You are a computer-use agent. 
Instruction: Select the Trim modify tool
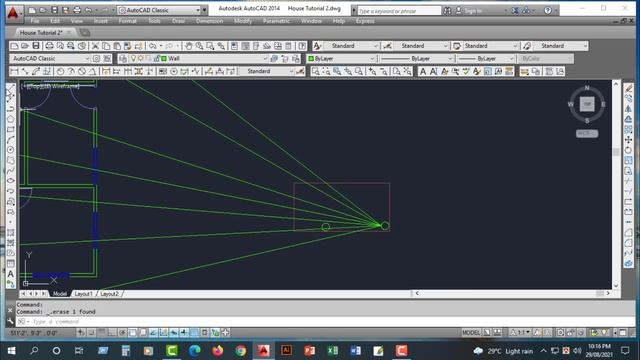pos(629,181)
